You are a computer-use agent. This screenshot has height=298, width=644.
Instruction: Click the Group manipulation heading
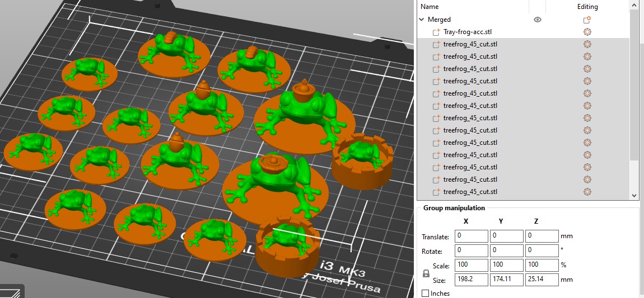point(454,208)
